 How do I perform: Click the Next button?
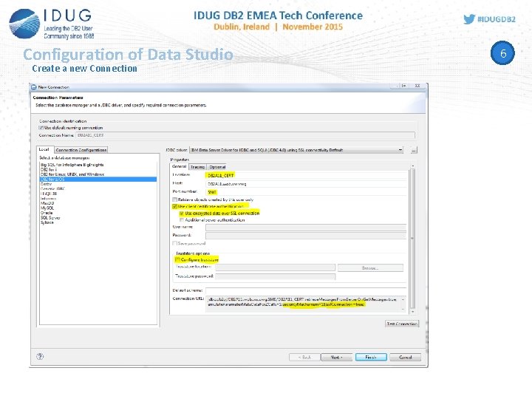[336, 358]
